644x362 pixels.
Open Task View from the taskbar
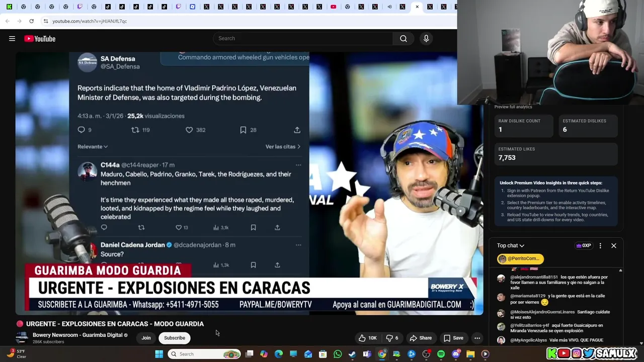pos(249,354)
